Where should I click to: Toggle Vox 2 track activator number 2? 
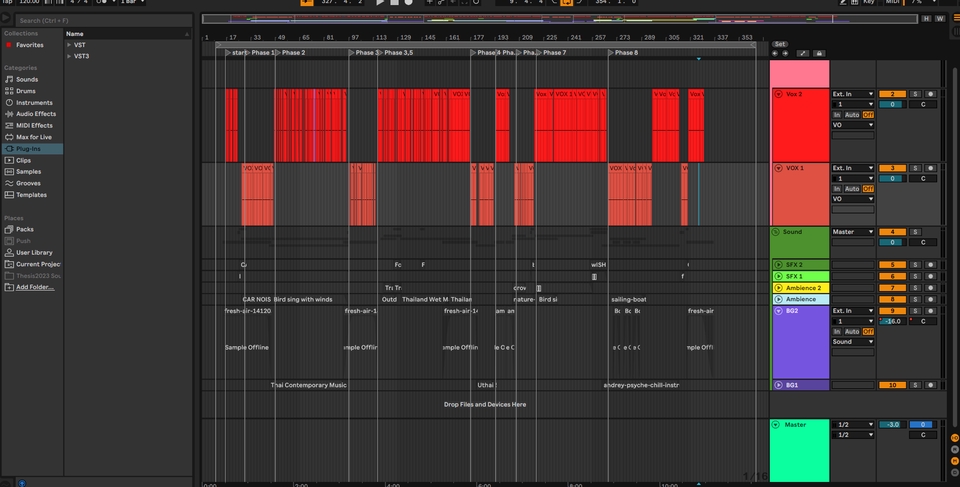(892, 94)
